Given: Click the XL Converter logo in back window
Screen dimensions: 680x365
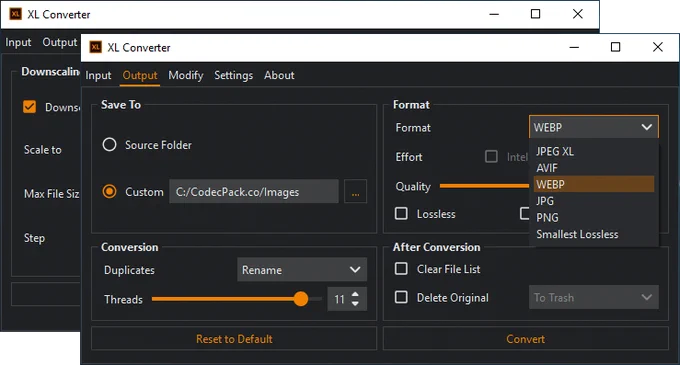Looking at the screenshot, I should click(16, 14).
